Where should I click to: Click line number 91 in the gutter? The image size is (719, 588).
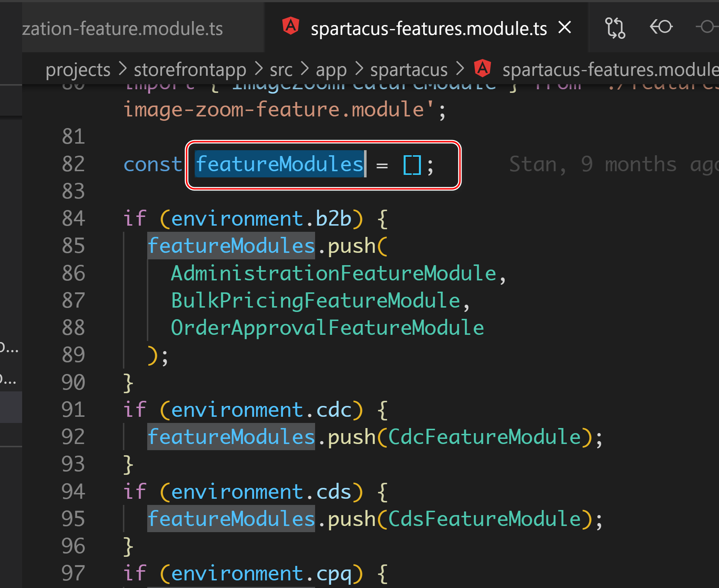click(x=73, y=410)
